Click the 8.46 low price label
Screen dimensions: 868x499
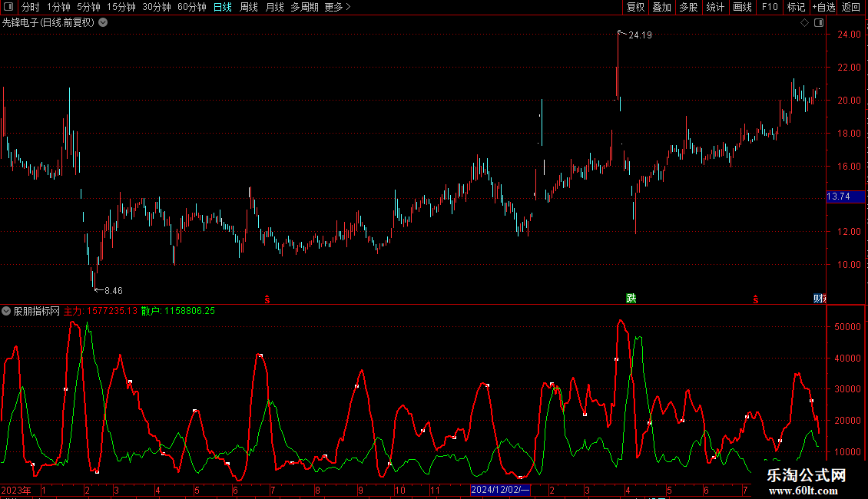pyautogui.click(x=114, y=290)
